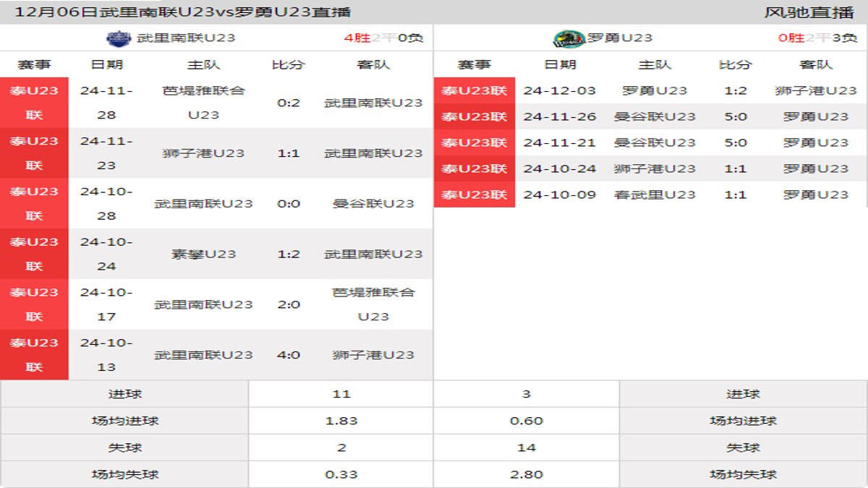Select the date cell 24-10-09
Screen dimensions: 868x488
[560, 194]
